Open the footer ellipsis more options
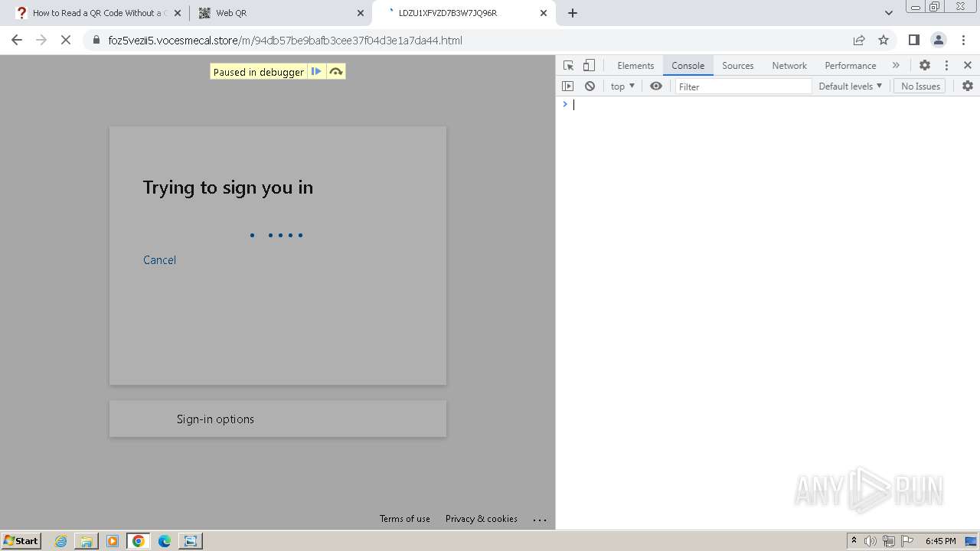Screen dimensions: 980x551 [x=540, y=520]
